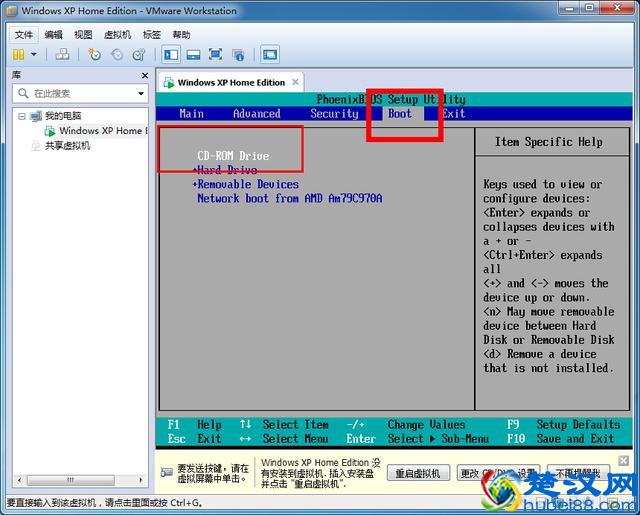Open the library search dropdown arrow
The image size is (640, 515).
click(x=141, y=93)
